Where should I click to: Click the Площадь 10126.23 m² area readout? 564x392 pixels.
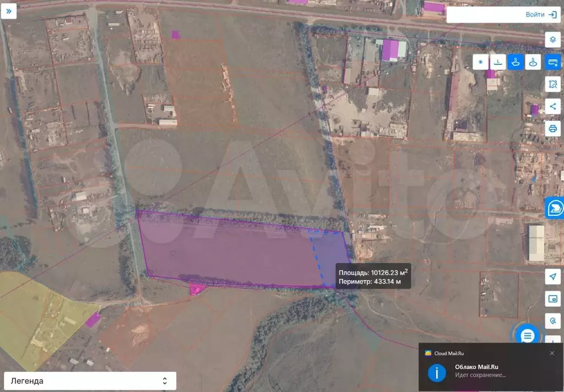point(373,272)
